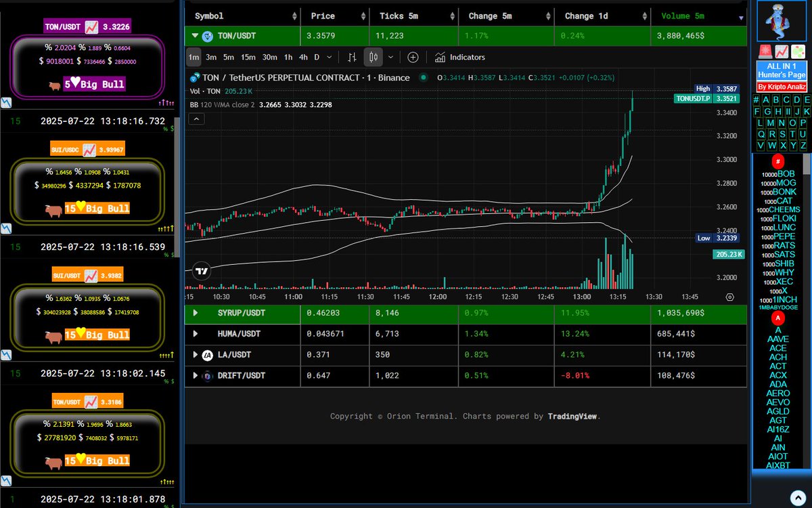Expand the DRIFT/USDT row

[x=196, y=375]
